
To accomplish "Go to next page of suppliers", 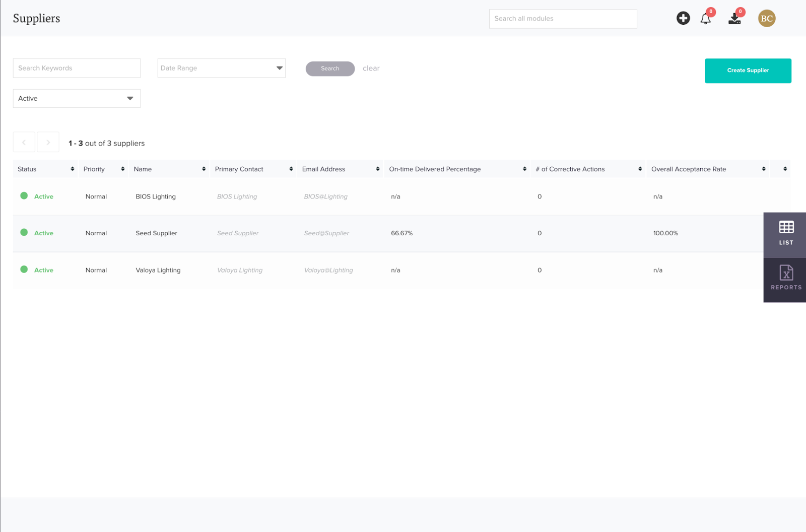I will click(48, 143).
